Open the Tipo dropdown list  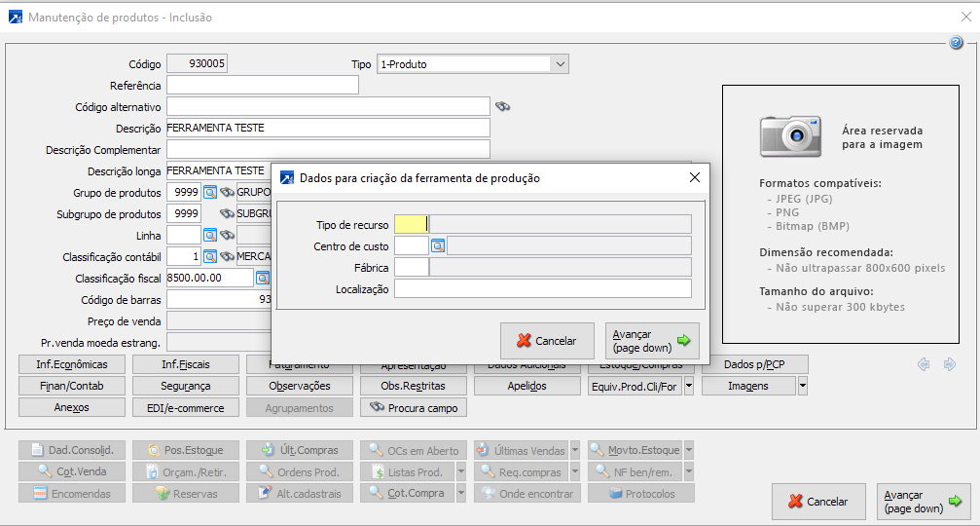560,63
